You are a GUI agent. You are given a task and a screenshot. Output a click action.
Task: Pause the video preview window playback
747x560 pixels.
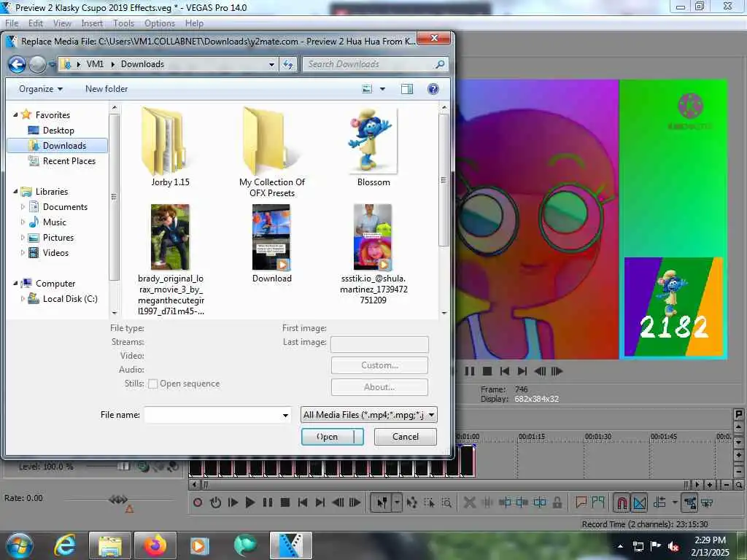[470, 371]
